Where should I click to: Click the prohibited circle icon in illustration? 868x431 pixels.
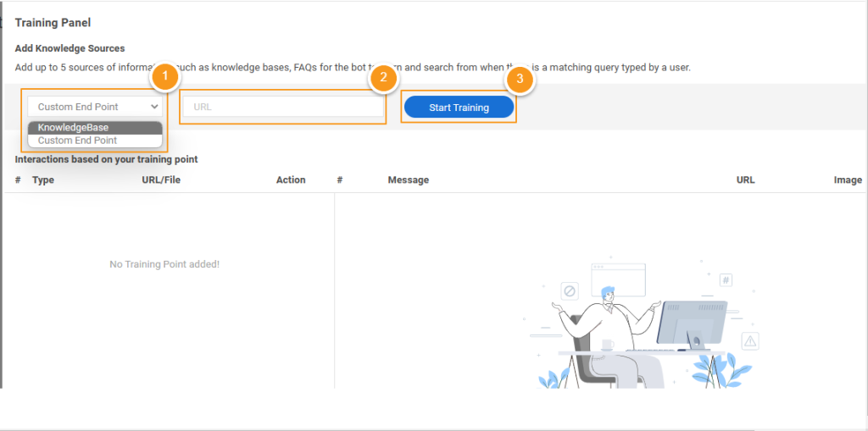tap(569, 290)
